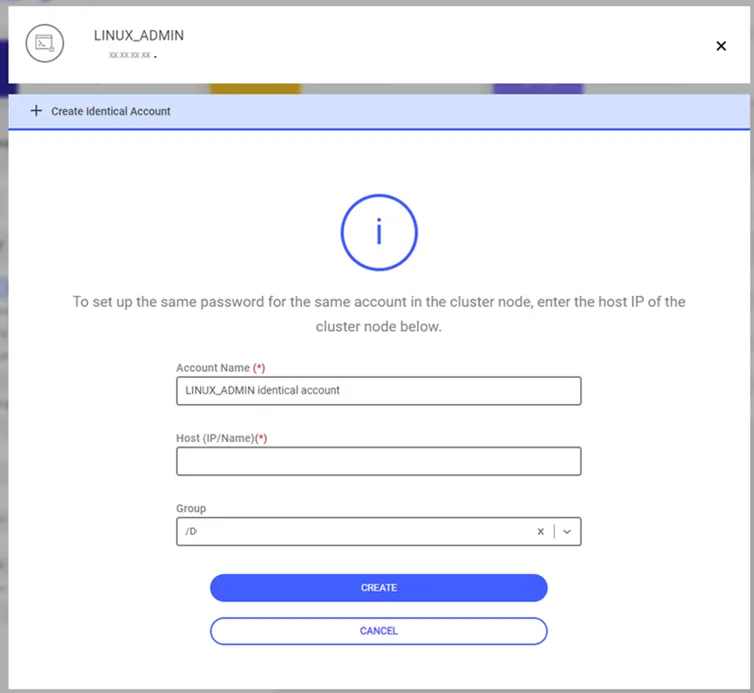This screenshot has height=693, width=754.
Task: Click the cluster node instruction text
Action: coord(379,314)
